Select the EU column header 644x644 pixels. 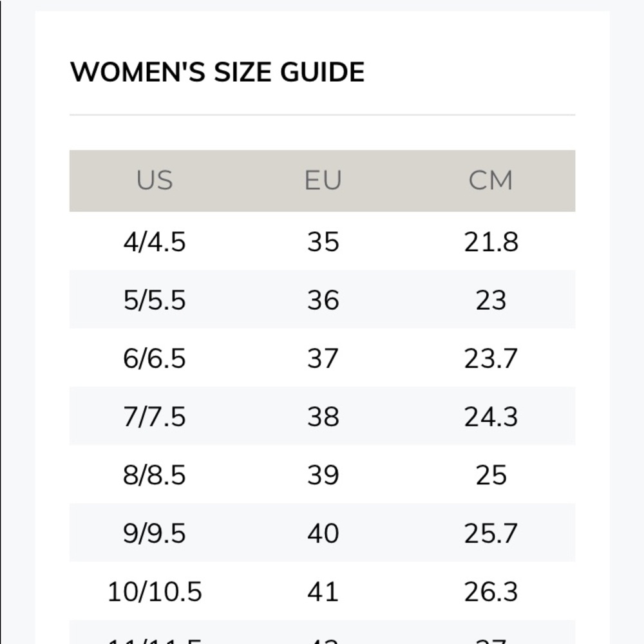click(x=323, y=180)
